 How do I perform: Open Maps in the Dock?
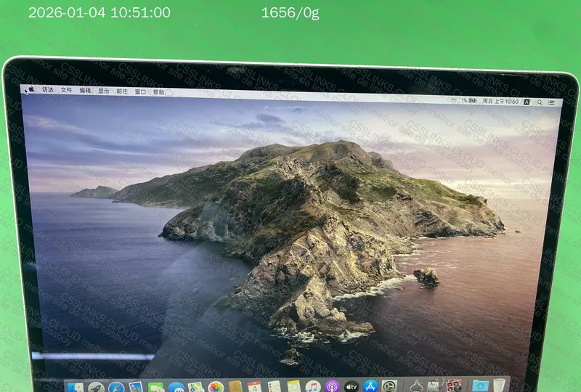coord(195,387)
